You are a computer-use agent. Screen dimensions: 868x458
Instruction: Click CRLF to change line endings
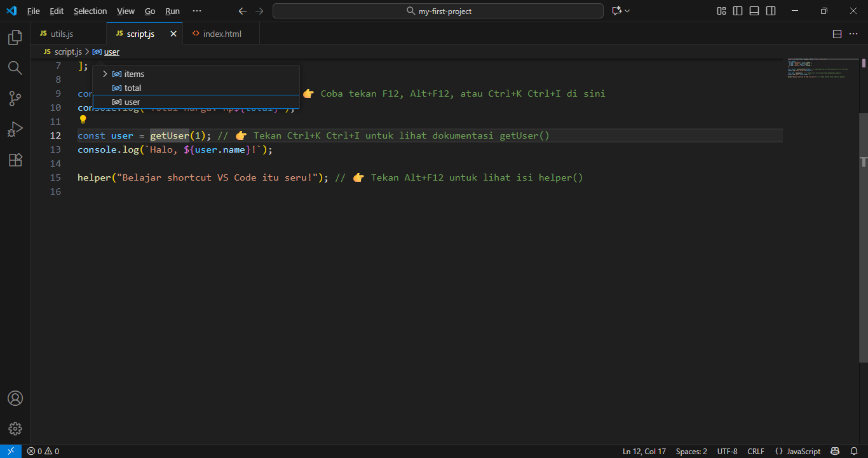click(x=756, y=451)
